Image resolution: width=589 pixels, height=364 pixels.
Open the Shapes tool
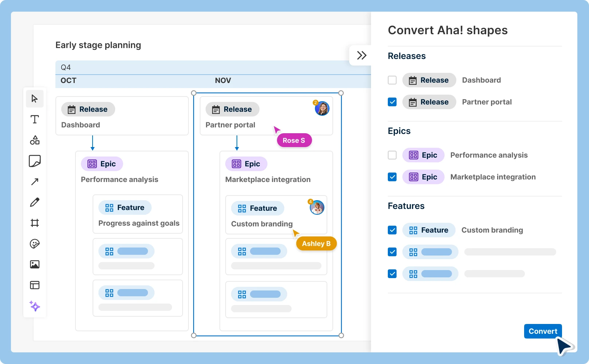[35, 140]
